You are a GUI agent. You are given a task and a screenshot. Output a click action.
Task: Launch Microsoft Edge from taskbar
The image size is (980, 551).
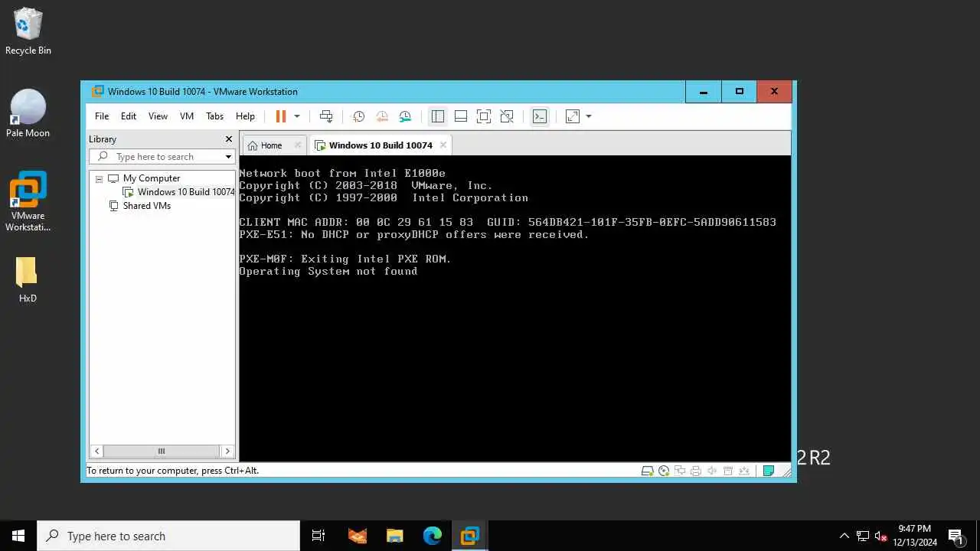432,536
